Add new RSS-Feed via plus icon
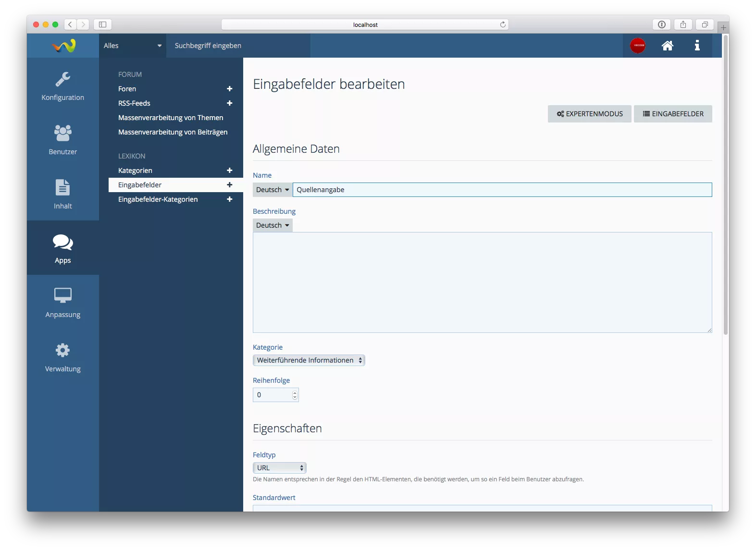Image resolution: width=756 pixels, height=550 pixels. point(229,103)
